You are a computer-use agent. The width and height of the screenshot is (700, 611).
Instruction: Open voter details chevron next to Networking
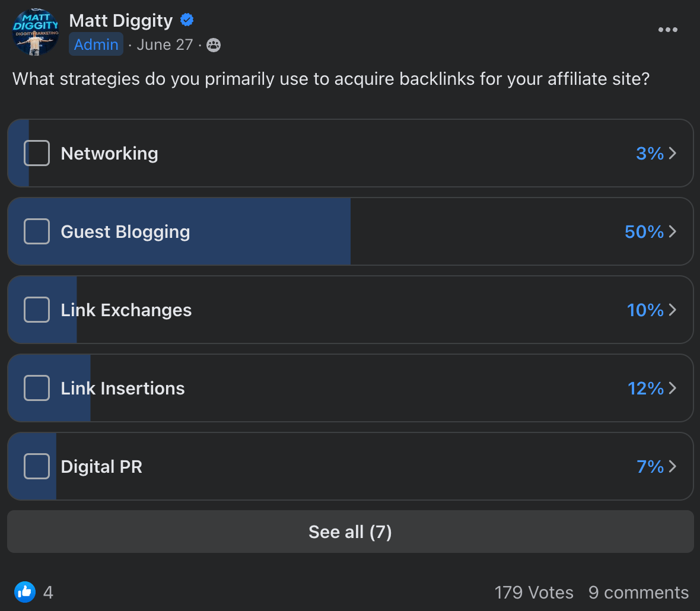click(673, 153)
